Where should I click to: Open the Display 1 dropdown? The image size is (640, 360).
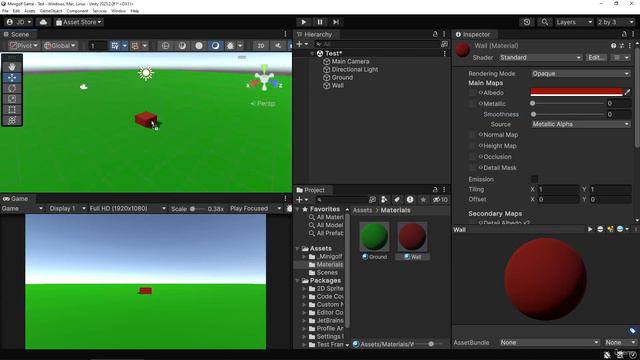point(67,209)
